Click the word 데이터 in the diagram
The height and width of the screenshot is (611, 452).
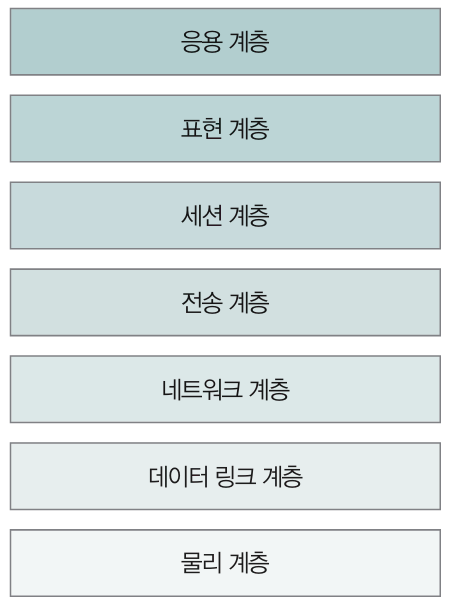178,476
